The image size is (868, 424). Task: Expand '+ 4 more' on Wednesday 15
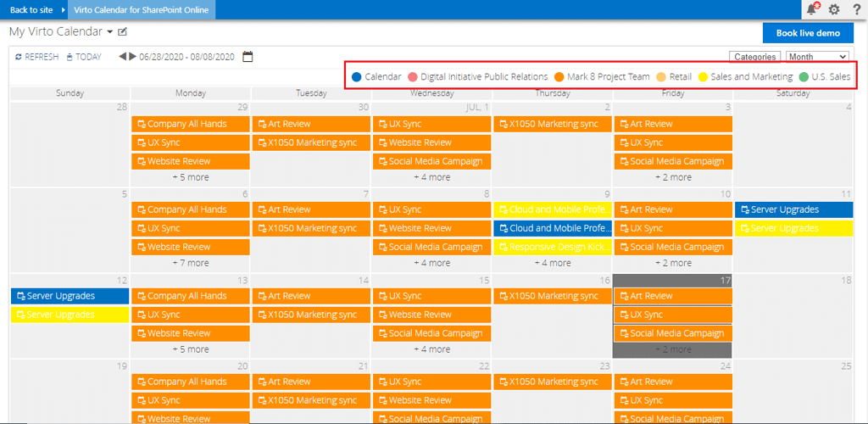431,350
